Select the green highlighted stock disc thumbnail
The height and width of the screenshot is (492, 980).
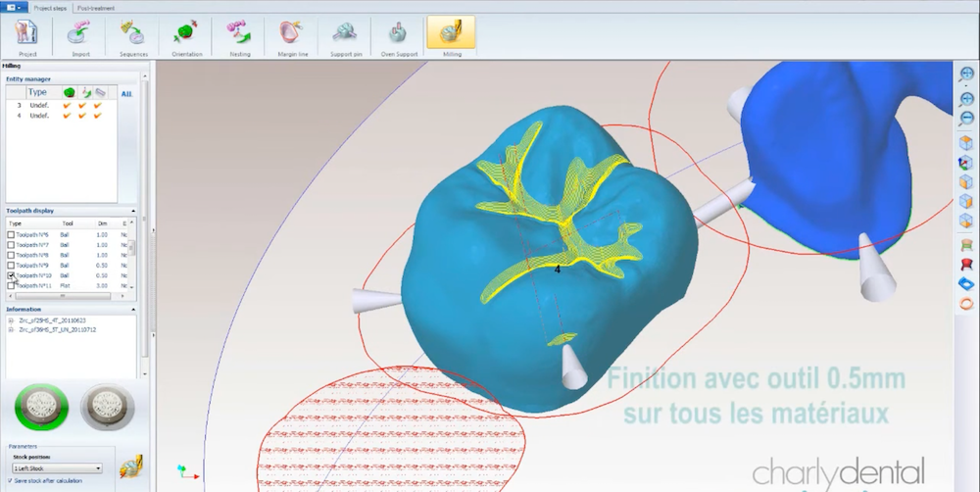click(43, 405)
